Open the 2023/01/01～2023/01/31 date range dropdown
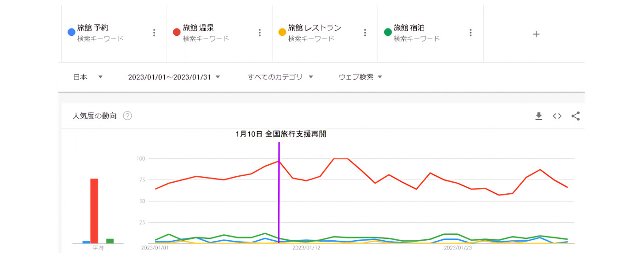 click(174, 77)
